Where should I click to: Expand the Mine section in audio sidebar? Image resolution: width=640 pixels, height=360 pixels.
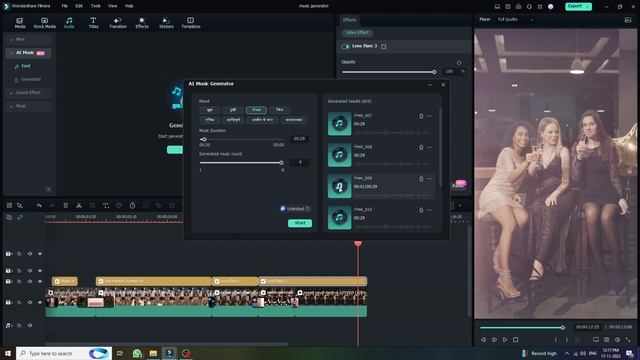pyautogui.click(x=11, y=40)
